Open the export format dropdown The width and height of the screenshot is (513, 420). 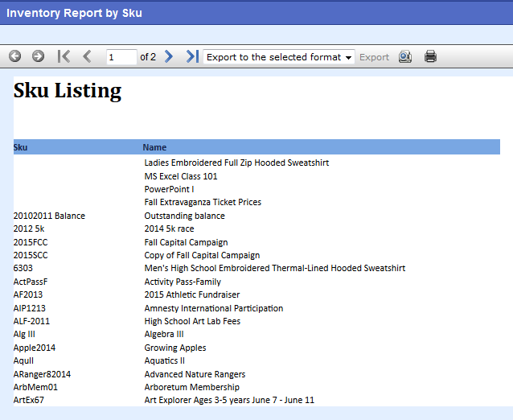click(279, 57)
